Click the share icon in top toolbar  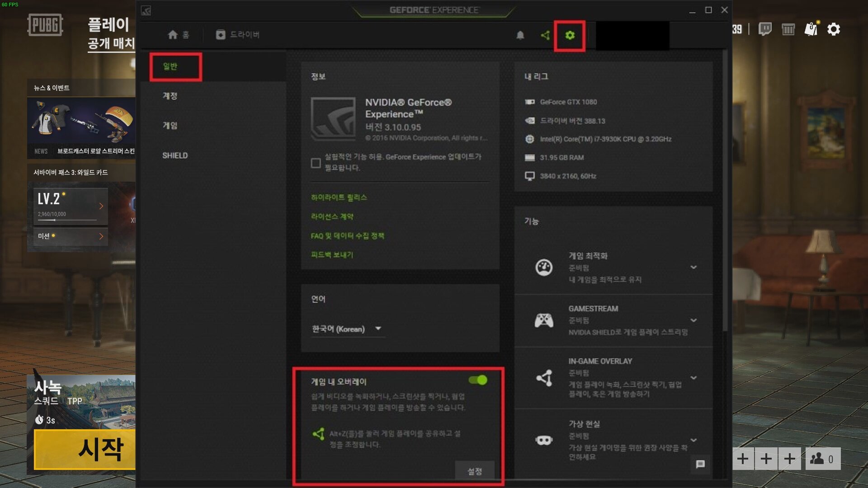click(x=545, y=35)
